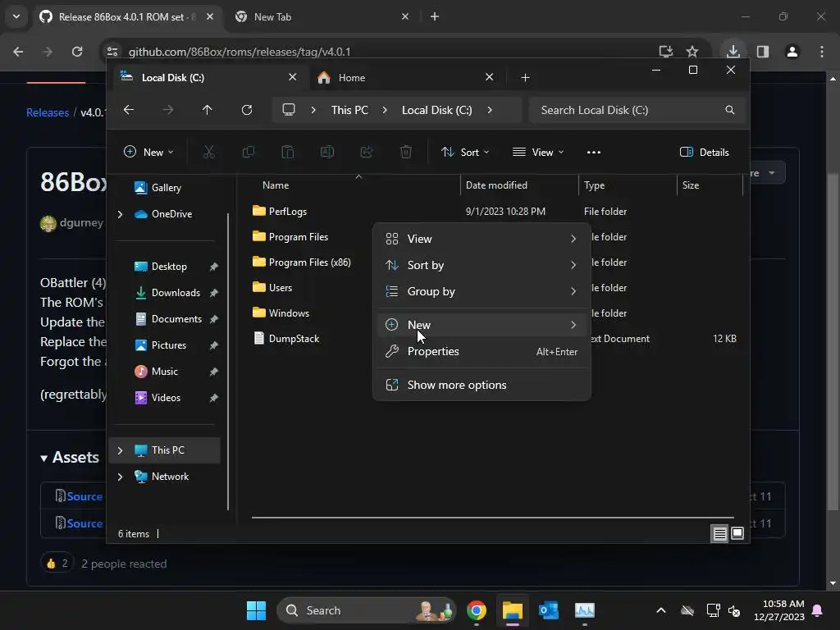Click the horizontal scrollbar in file list
Screen dimensions: 840x630
[493, 518]
